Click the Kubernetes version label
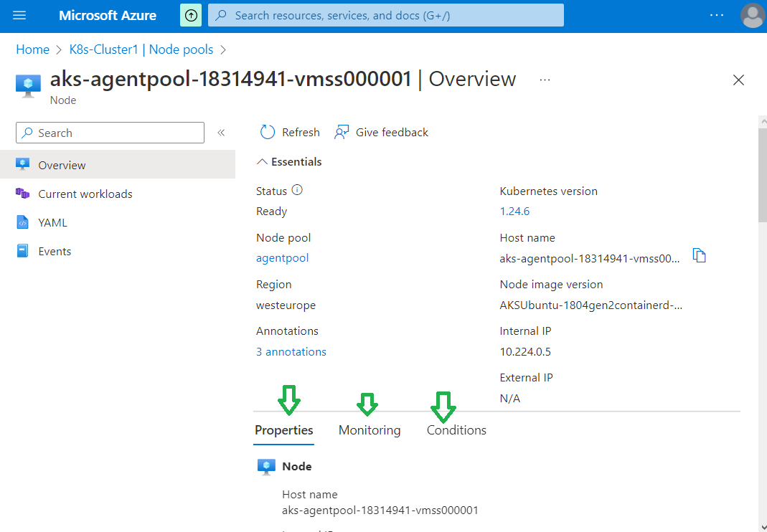This screenshot has width=767, height=532. (548, 191)
